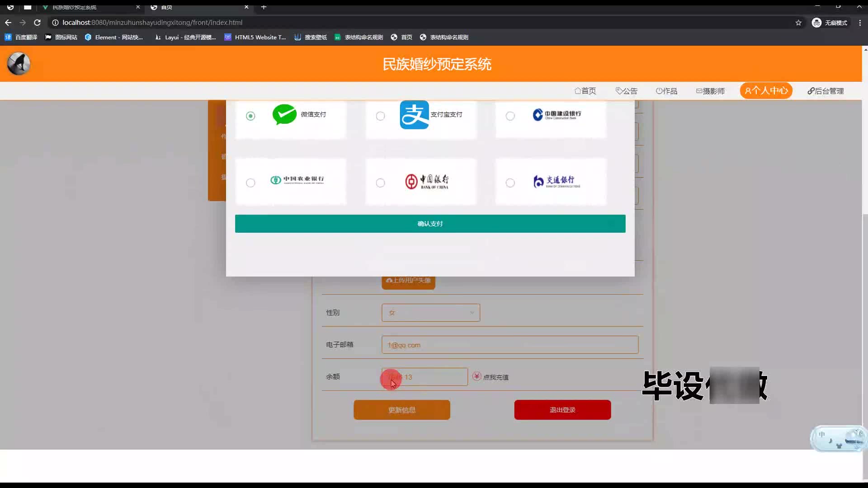This screenshot has height=488, width=868.
Task: Click the browser forward arrow
Action: coord(23,23)
